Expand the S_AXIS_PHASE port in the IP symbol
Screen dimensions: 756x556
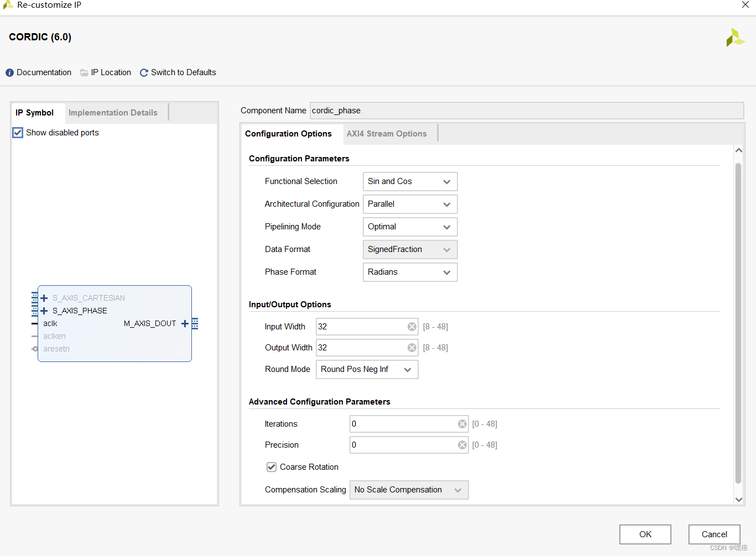[44, 310]
